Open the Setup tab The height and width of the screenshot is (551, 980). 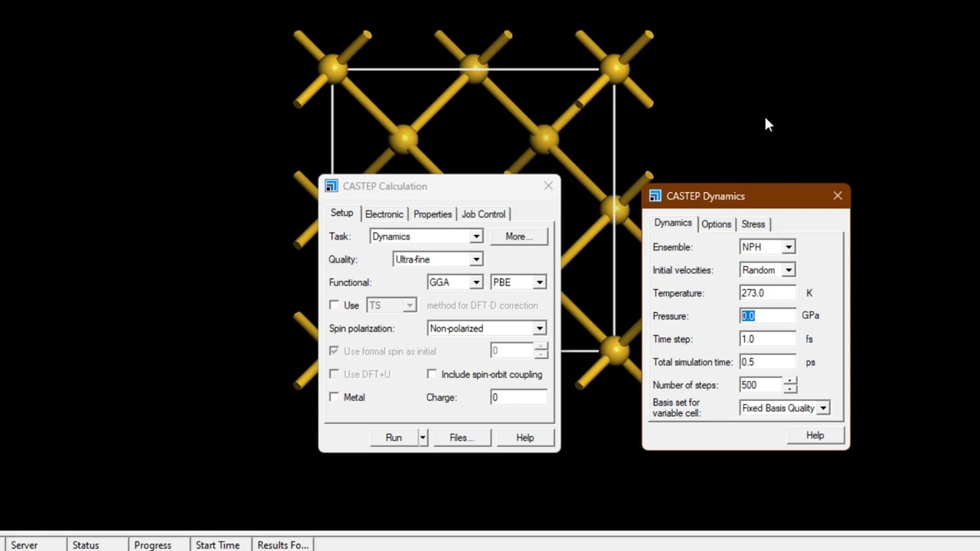click(x=341, y=213)
